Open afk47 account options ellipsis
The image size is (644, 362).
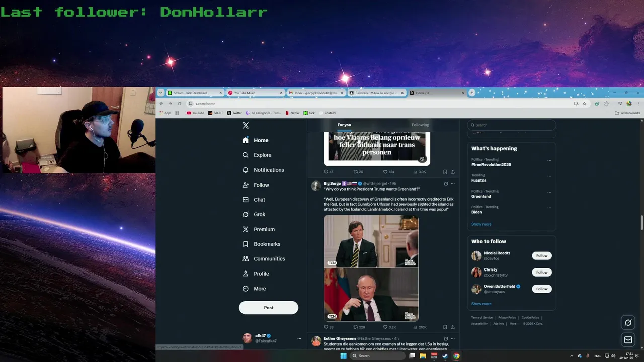click(299, 338)
